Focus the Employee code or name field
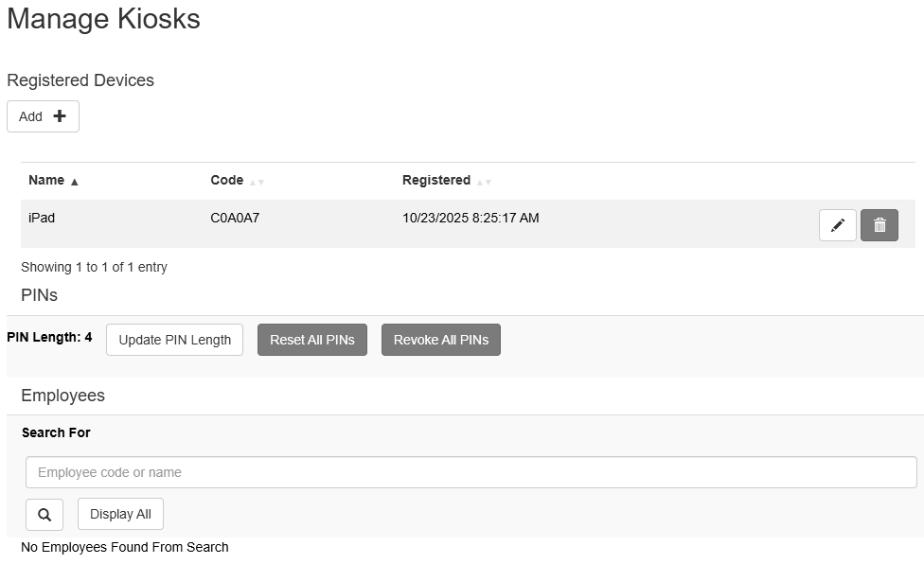This screenshot has height=564, width=924. [x=471, y=472]
